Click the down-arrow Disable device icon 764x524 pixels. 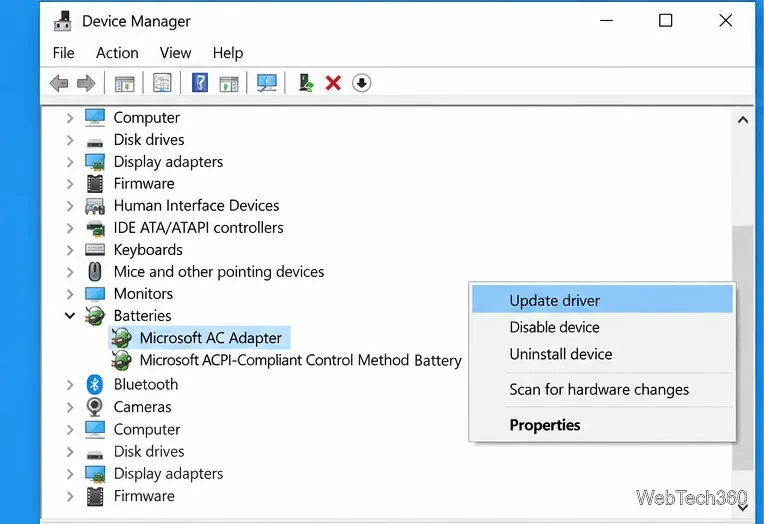[362, 83]
